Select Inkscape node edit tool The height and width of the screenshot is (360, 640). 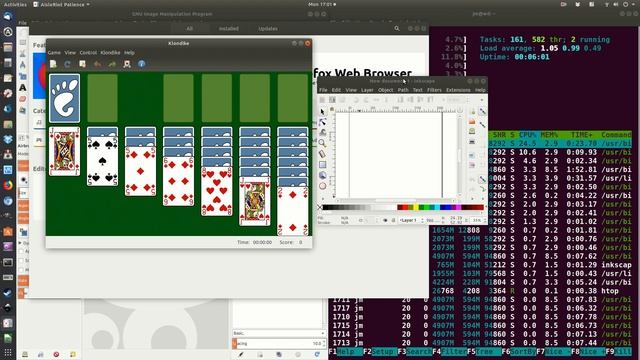(322, 122)
